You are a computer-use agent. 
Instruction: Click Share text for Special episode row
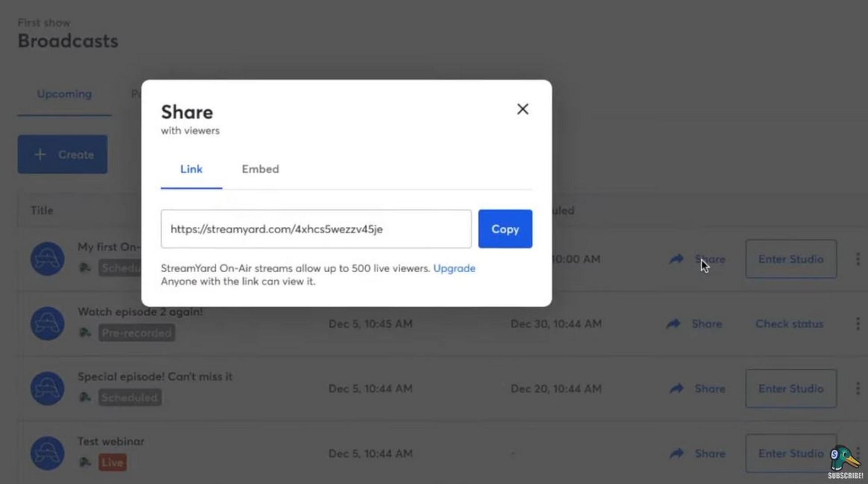(x=710, y=389)
